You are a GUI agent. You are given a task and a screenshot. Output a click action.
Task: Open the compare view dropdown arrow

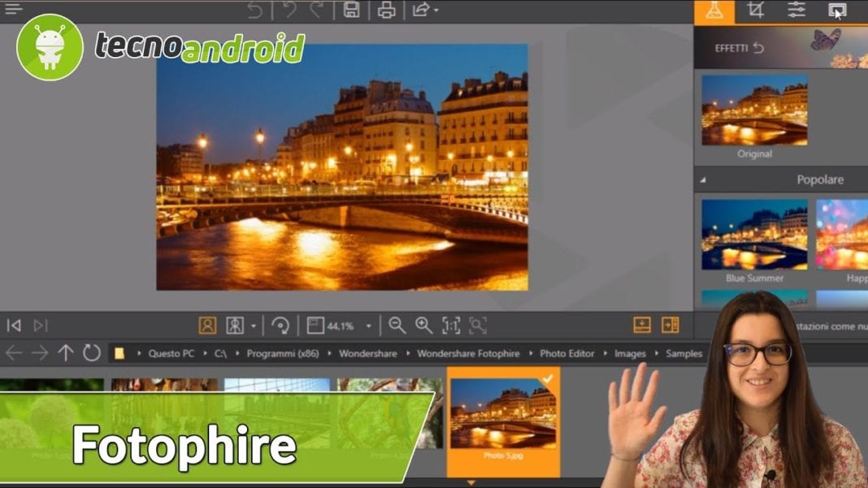point(254,326)
